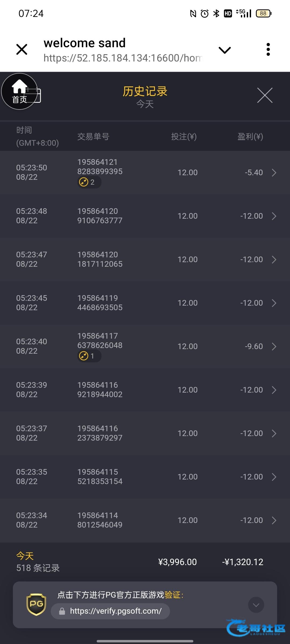Close the history records (历史记录) panel
The width and height of the screenshot is (290, 644).
coord(264,95)
